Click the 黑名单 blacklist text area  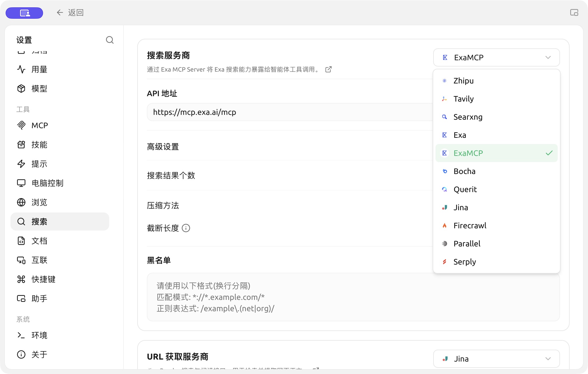353,297
